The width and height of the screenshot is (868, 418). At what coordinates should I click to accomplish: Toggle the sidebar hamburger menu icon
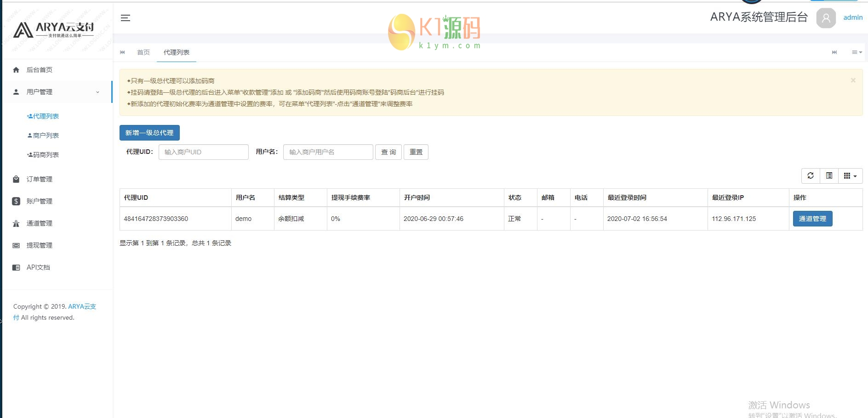[126, 18]
